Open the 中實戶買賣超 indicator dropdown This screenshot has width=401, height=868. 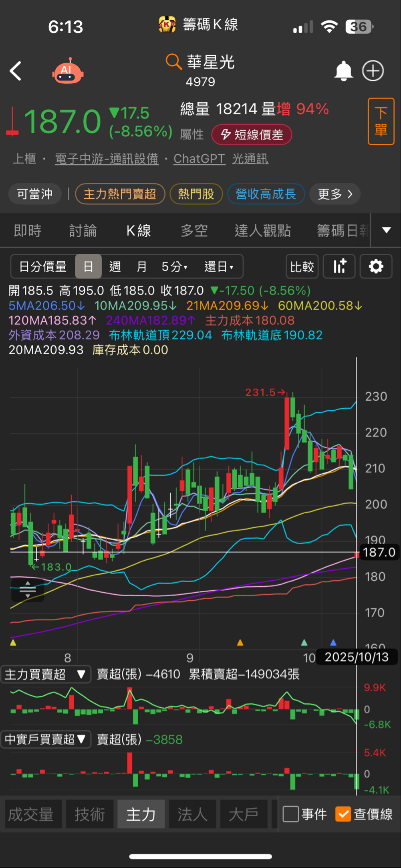[46, 739]
